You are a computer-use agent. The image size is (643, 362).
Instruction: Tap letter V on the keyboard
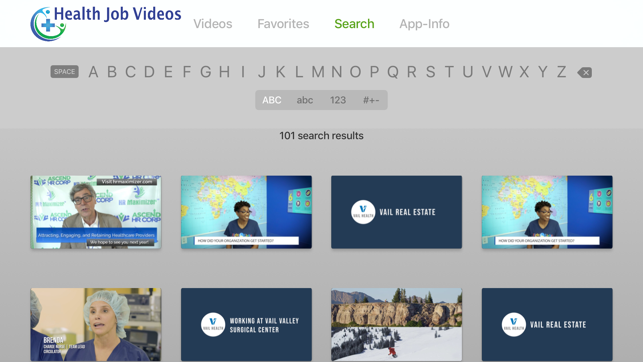[x=486, y=72]
